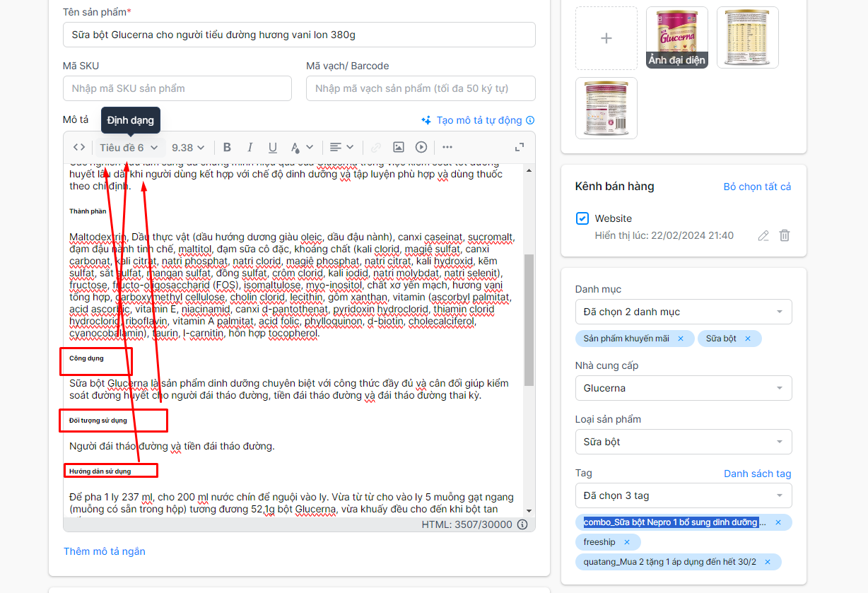Click the Công dụng heading in editor
Image resolution: width=868 pixels, height=593 pixels.
click(x=86, y=358)
